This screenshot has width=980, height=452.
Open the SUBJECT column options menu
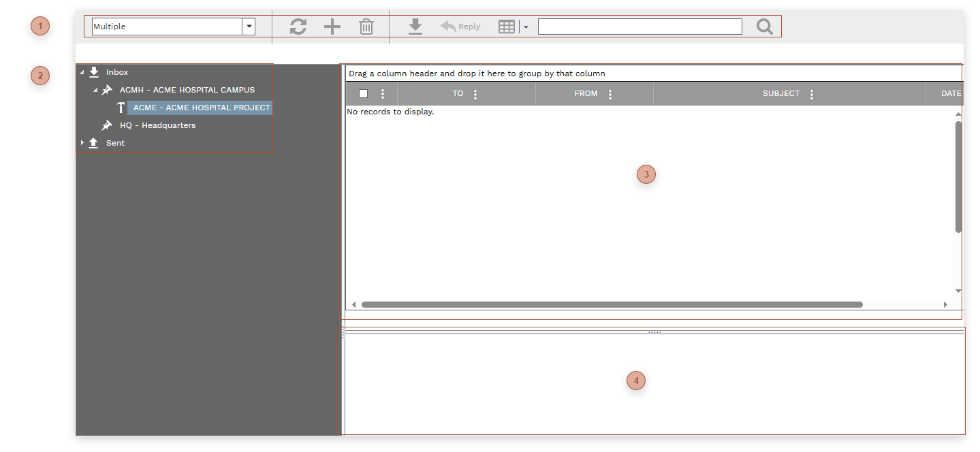click(812, 94)
